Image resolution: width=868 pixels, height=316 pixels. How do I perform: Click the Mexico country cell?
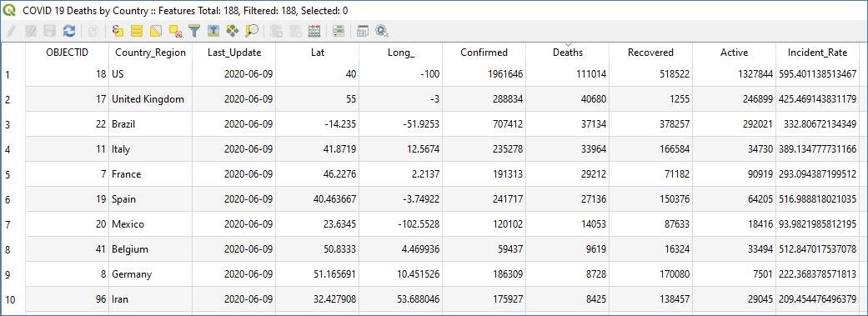[151, 224]
